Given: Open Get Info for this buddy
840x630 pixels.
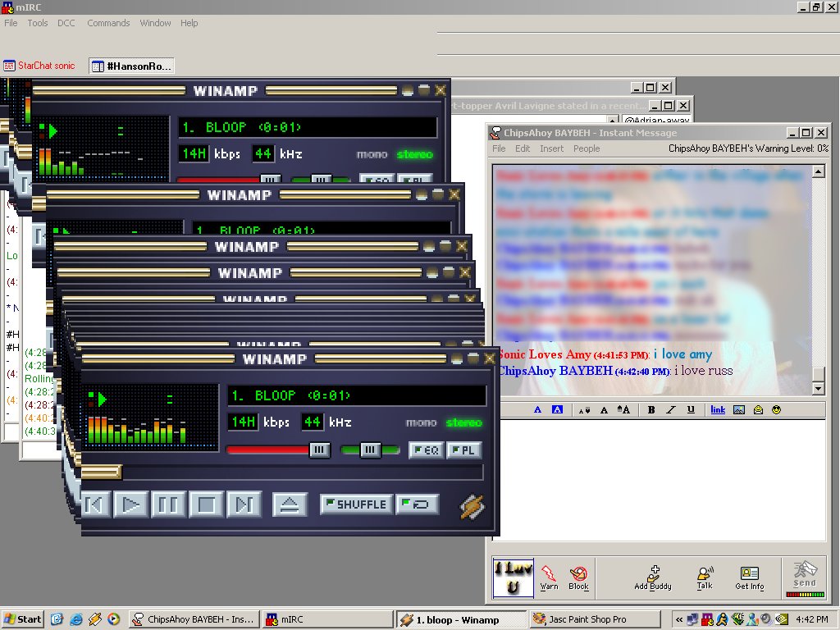Looking at the screenshot, I should click(749, 577).
